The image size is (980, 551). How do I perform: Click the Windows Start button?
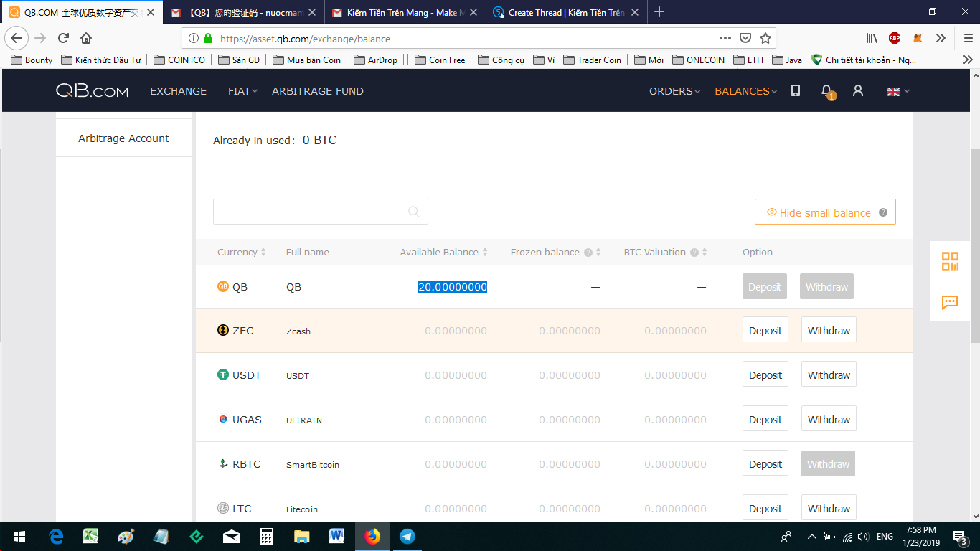[x=19, y=536]
